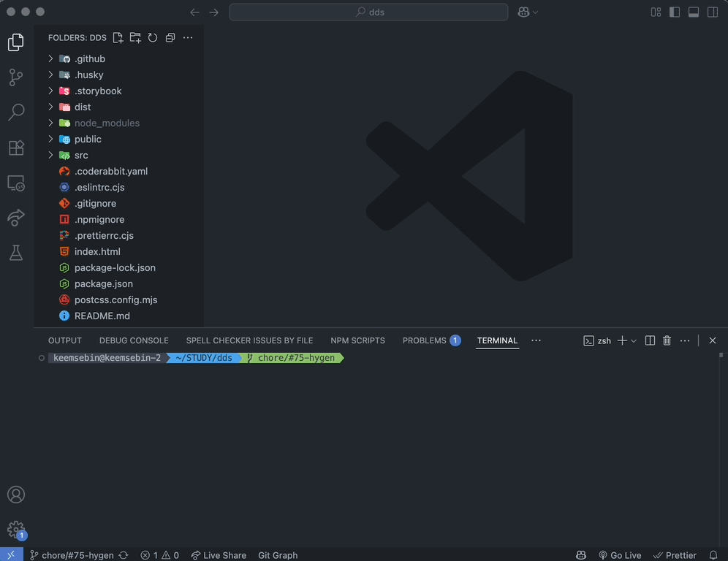Collapse all folders in explorer
The image size is (728, 561).
pyautogui.click(x=170, y=37)
